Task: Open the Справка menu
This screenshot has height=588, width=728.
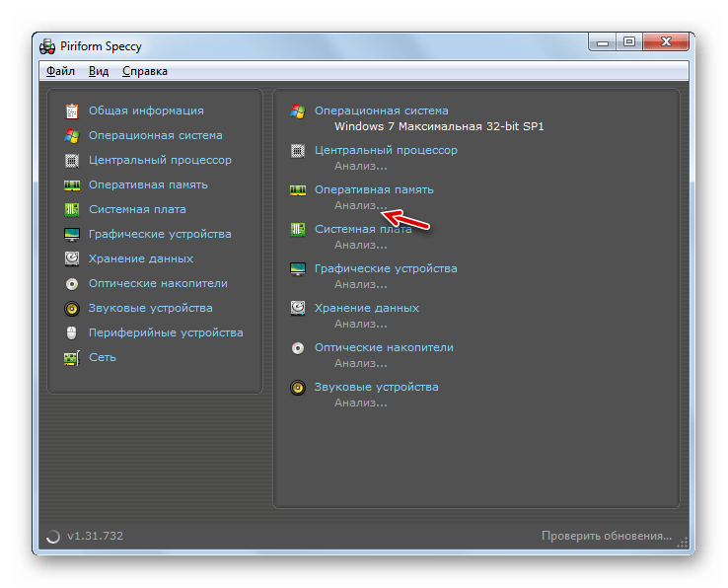Action: (145, 71)
